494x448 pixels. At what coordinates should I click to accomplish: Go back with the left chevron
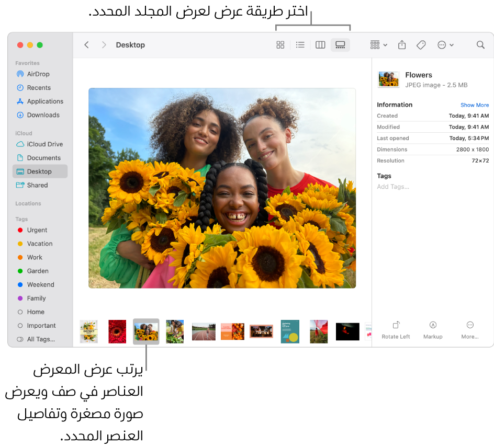pyautogui.click(x=87, y=45)
